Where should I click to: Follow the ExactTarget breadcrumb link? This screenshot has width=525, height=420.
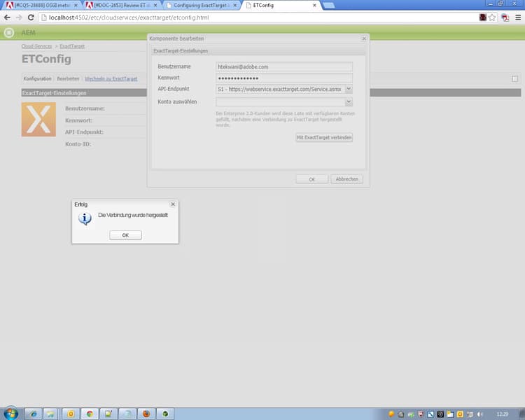[x=72, y=46]
